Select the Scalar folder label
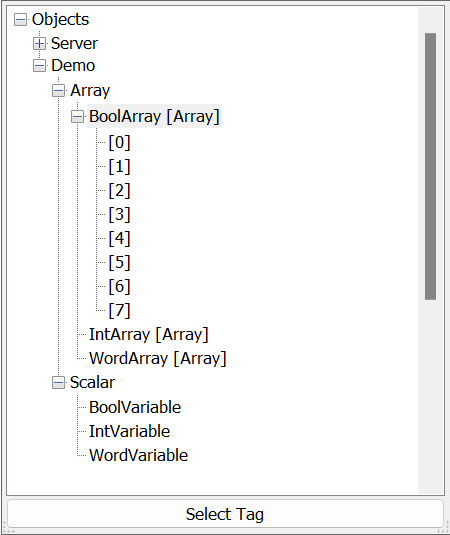Viewport: 450px width, 535px height. [x=92, y=382]
